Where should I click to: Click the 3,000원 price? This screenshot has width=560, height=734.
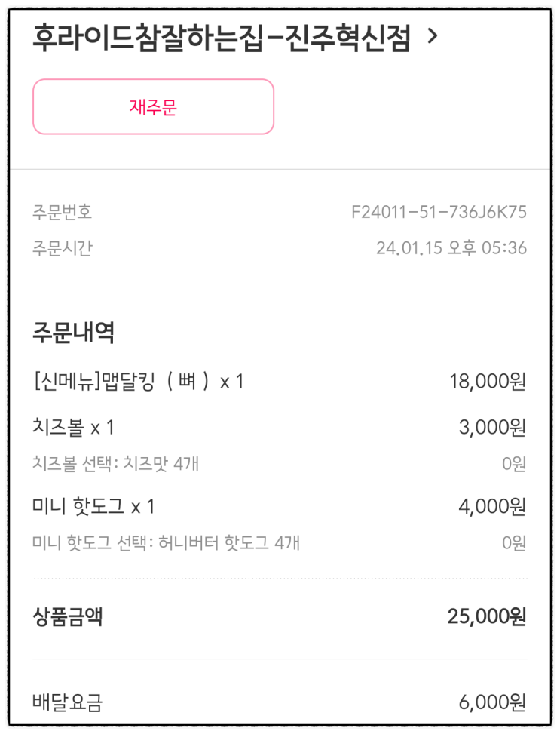coord(491,428)
